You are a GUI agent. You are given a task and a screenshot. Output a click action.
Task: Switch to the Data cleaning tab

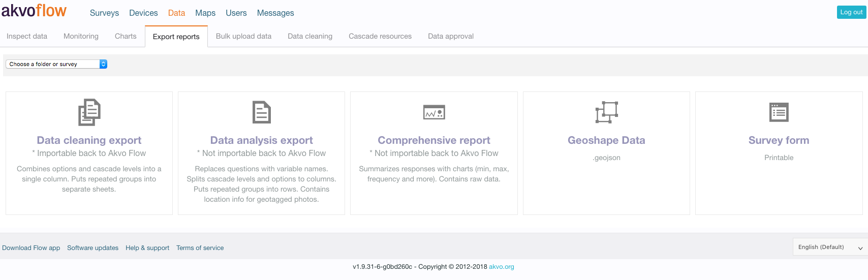point(310,36)
